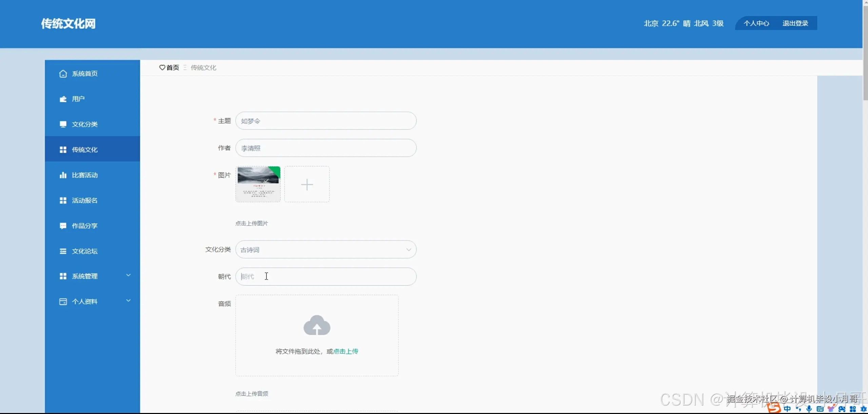Click the 作品分享 chat bubble icon

point(63,226)
